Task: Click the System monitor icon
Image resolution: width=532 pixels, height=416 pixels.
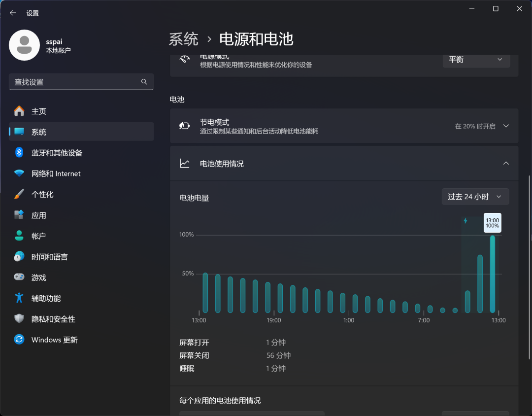Action: tap(19, 132)
